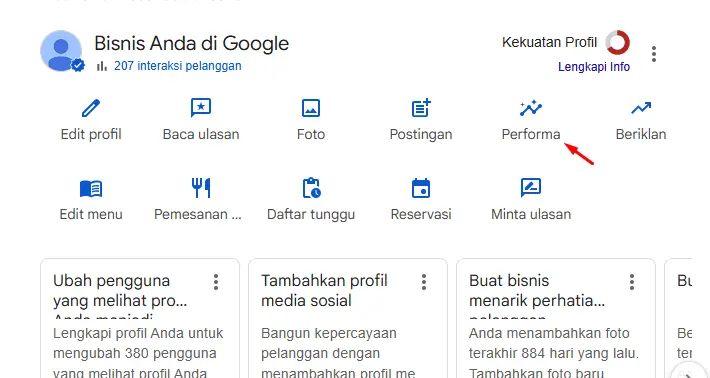The width and height of the screenshot is (710, 378).
Task: Click the Minta ulasan label
Action: (x=531, y=214)
